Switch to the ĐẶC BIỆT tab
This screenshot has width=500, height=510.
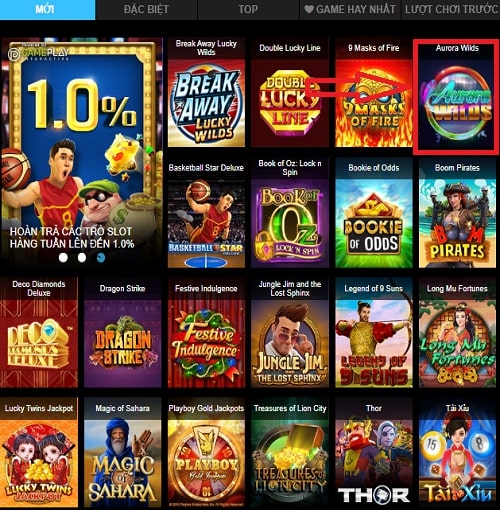click(x=146, y=10)
